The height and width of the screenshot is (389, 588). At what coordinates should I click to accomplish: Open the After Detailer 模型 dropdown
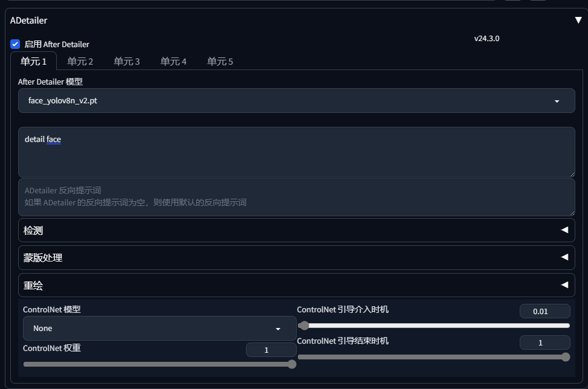tap(297, 100)
